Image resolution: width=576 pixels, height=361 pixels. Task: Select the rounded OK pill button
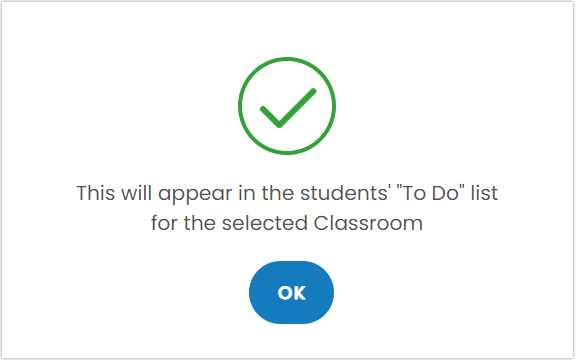[x=291, y=293]
